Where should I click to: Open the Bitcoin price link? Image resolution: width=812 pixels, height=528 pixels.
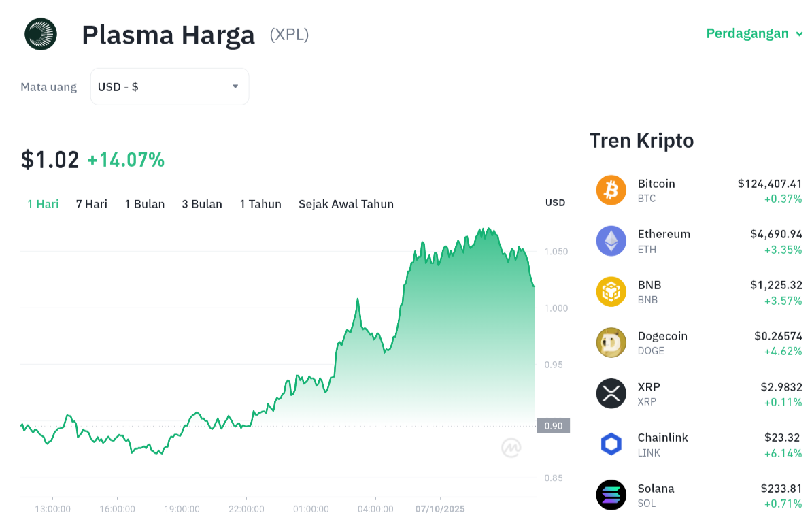coord(656,184)
